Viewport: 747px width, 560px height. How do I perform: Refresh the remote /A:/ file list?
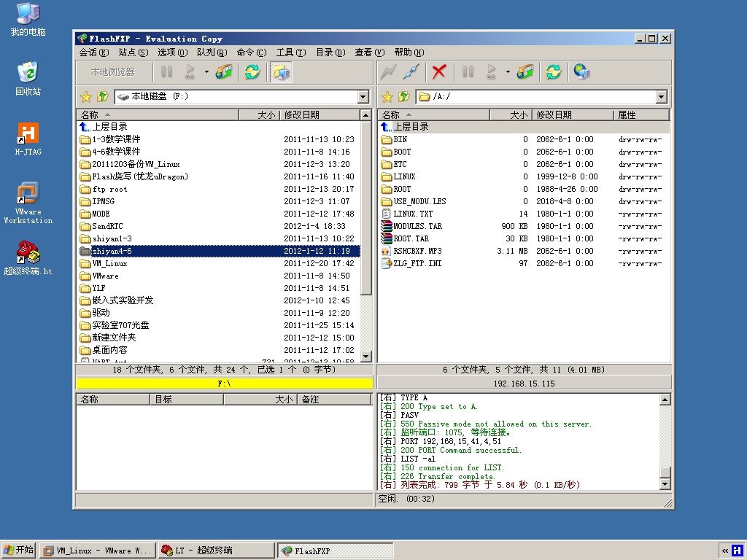[x=553, y=72]
